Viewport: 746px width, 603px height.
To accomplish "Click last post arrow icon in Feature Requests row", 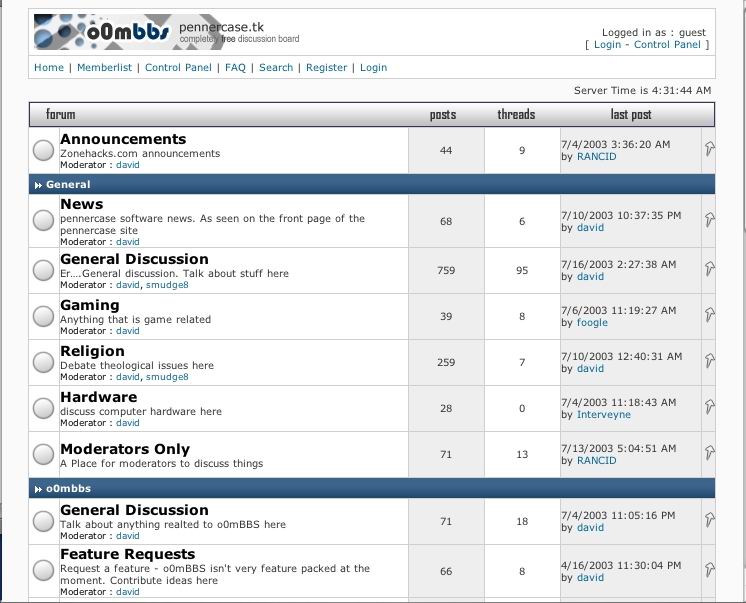I will (709, 570).
